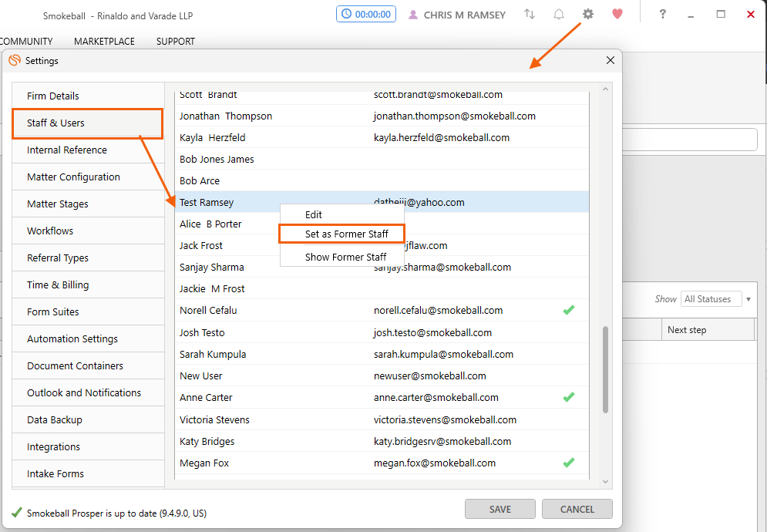This screenshot has height=532, width=767.
Task: Open Outlook and Notifications settings
Action: click(88, 392)
